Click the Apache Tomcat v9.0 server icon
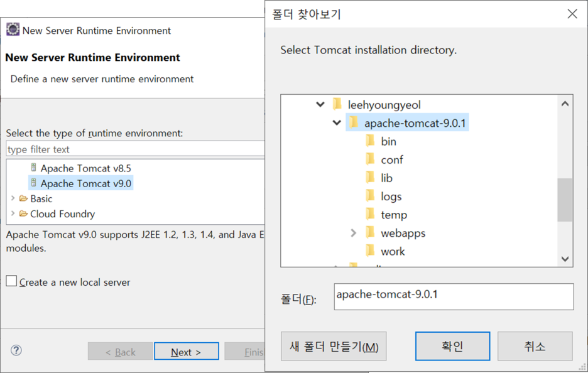The width and height of the screenshot is (588, 373). pos(34,183)
